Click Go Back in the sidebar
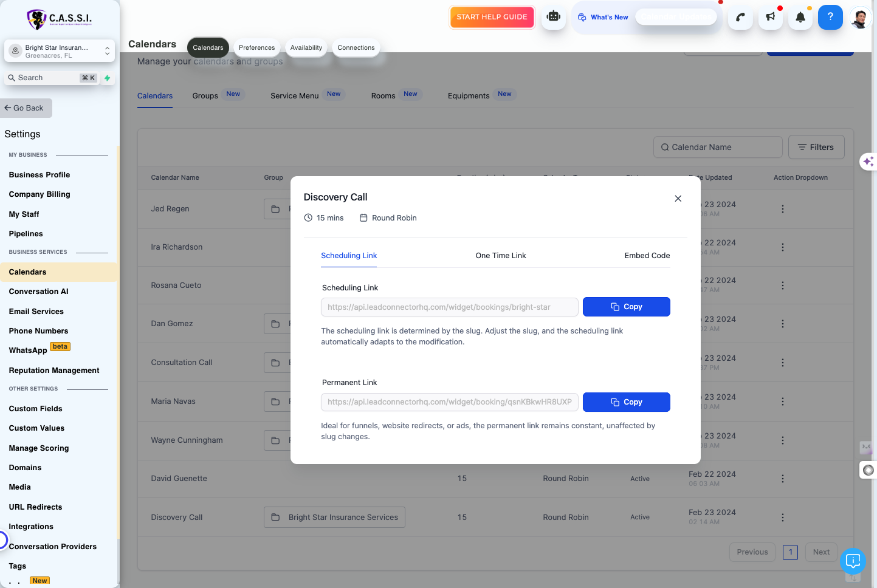 click(26, 108)
